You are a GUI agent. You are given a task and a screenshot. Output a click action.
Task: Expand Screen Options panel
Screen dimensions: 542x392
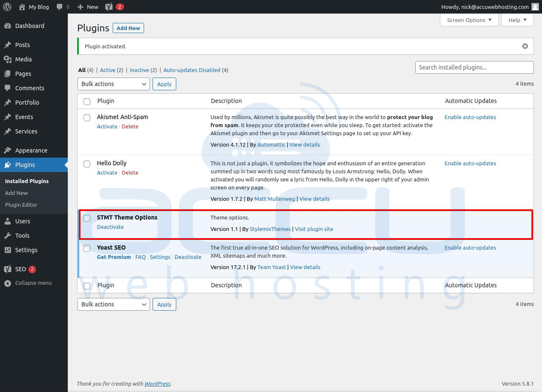click(x=469, y=20)
